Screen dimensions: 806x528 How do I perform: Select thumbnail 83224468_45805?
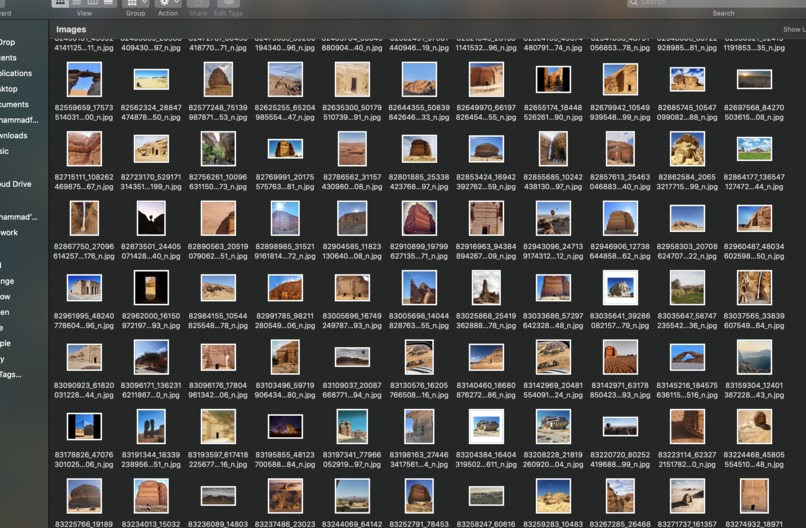pyautogui.click(x=754, y=426)
